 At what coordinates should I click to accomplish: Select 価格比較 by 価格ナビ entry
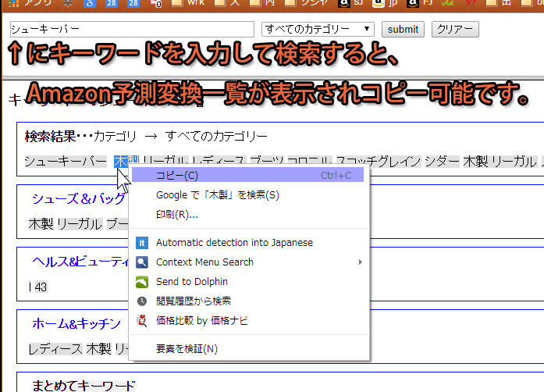click(x=247, y=320)
